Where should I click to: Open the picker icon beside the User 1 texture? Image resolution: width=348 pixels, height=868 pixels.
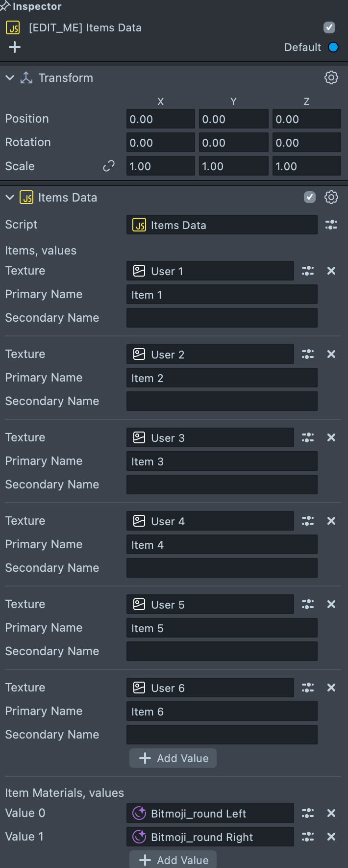point(308,271)
